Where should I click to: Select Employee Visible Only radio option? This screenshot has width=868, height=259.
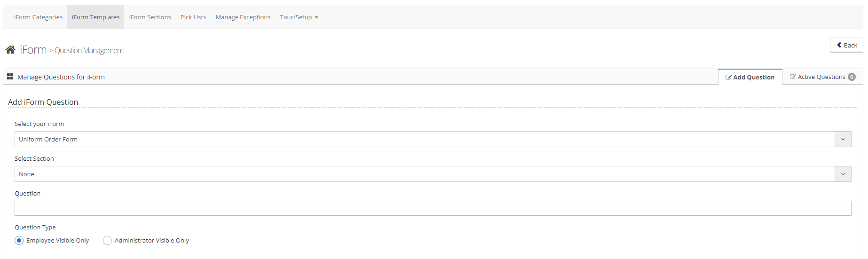click(19, 241)
